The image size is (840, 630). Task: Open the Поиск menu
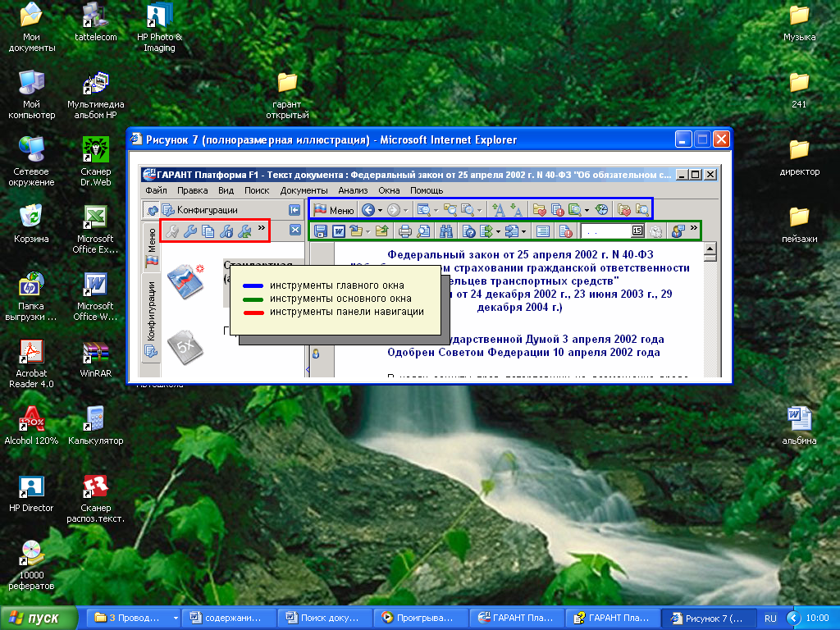pos(257,190)
